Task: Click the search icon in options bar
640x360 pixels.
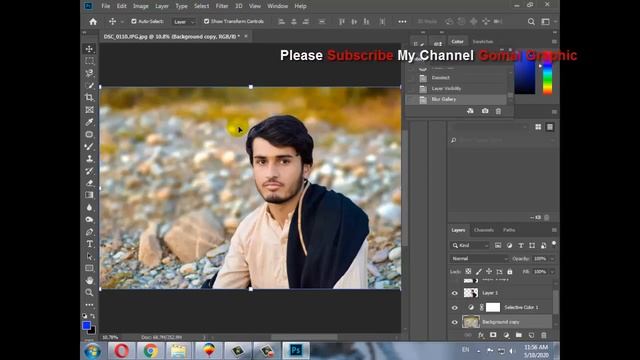Action: pyautogui.click(x=531, y=22)
